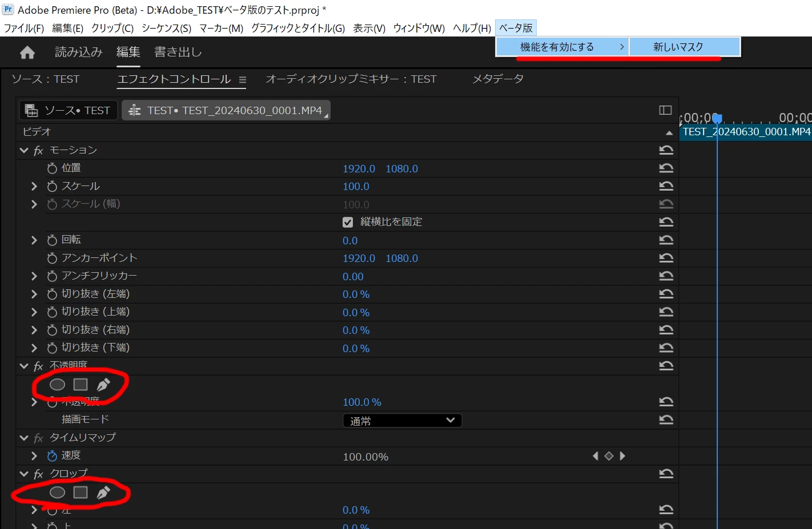Image resolution: width=812 pixels, height=529 pixels.
Task: Expand the アンチフリッカー property
Action: [x=34, y=276]
